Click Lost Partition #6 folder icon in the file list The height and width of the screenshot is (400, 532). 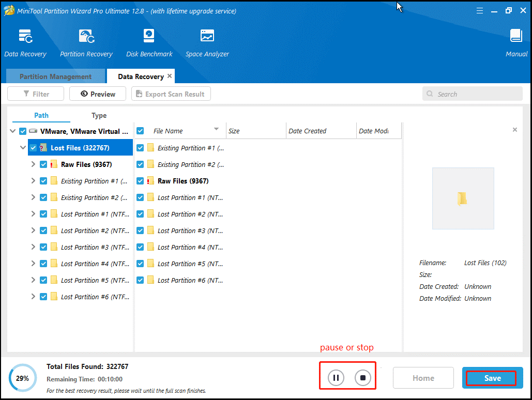coord(150,280)
